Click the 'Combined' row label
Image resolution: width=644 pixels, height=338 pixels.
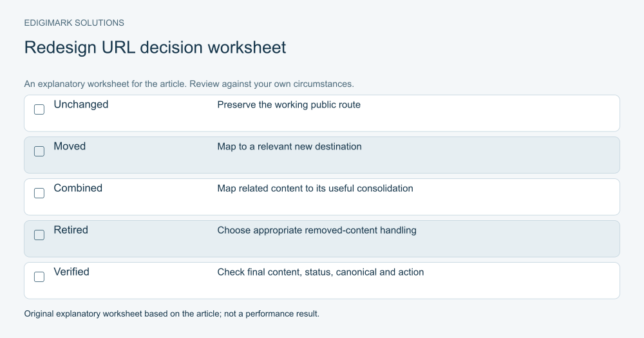pyautogui.click(x=78, y=188)
